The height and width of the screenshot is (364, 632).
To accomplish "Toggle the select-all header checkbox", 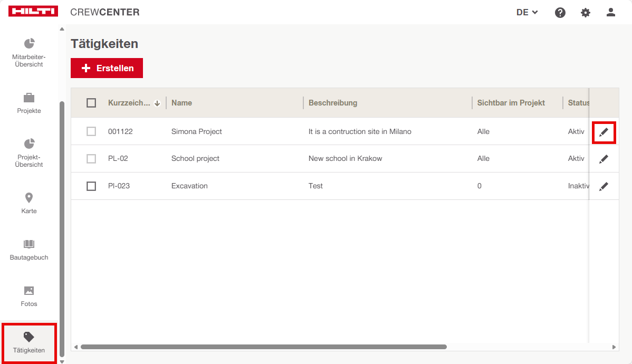I will tap(91, 103).
